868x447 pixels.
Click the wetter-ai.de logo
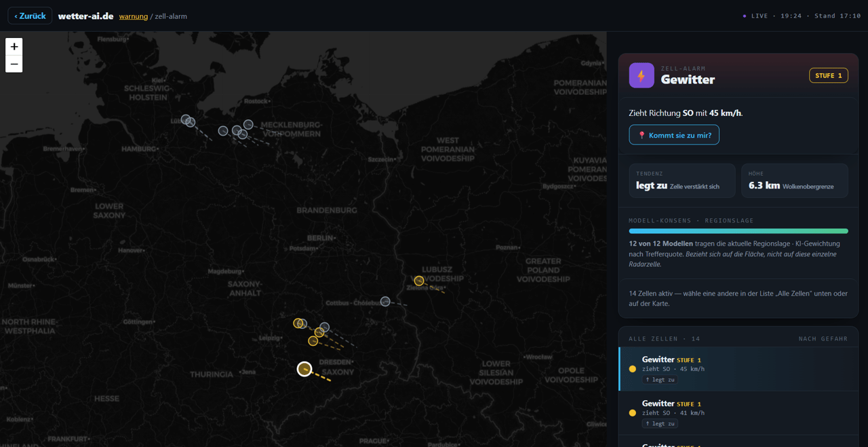[x=85, y=16]
